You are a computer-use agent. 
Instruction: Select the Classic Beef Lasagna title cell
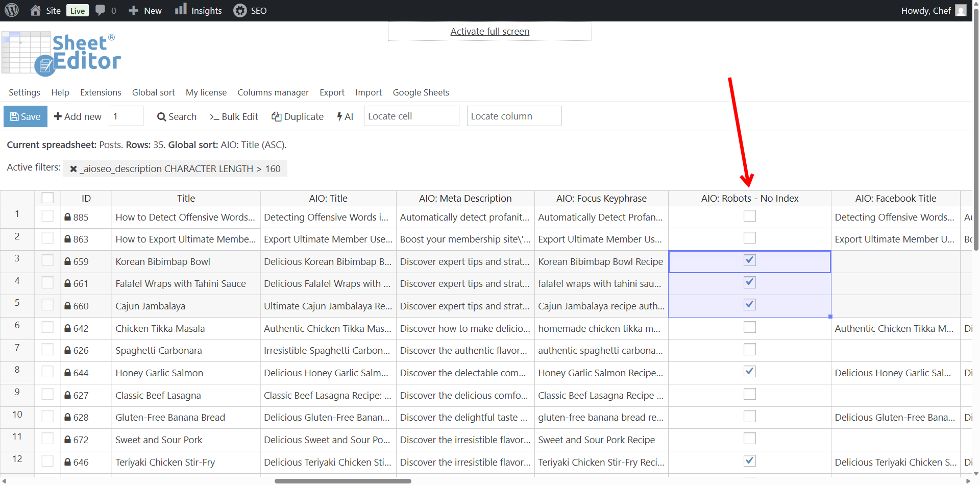point(186,395)
